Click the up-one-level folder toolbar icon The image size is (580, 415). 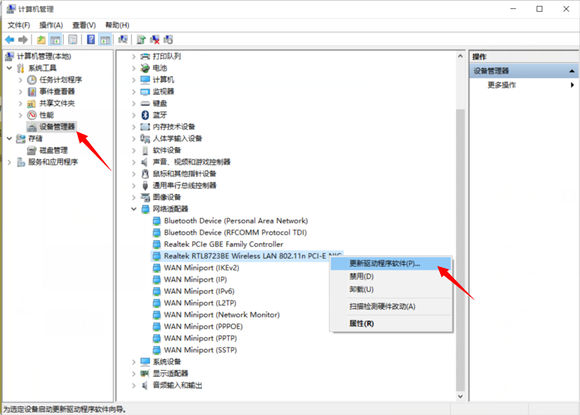click(x=41, y=40)
